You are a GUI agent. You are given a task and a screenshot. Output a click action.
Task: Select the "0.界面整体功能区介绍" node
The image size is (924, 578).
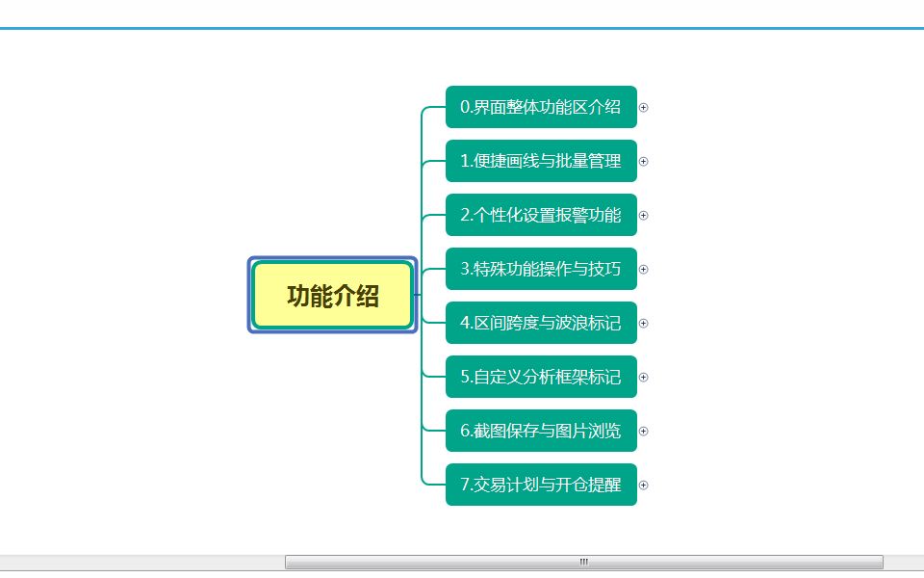pos(542,109)
